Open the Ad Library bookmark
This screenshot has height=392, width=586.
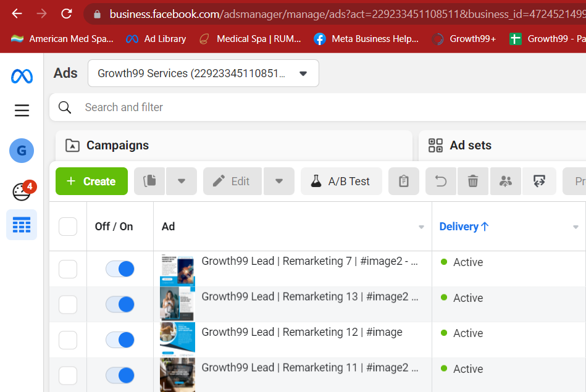click(x=156, y=39)
